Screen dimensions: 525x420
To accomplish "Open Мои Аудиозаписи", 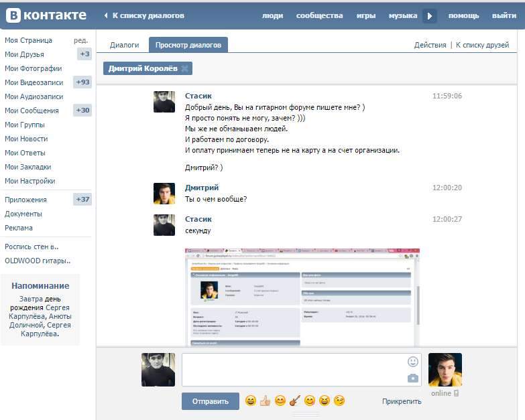I will (x=34, y=96).
